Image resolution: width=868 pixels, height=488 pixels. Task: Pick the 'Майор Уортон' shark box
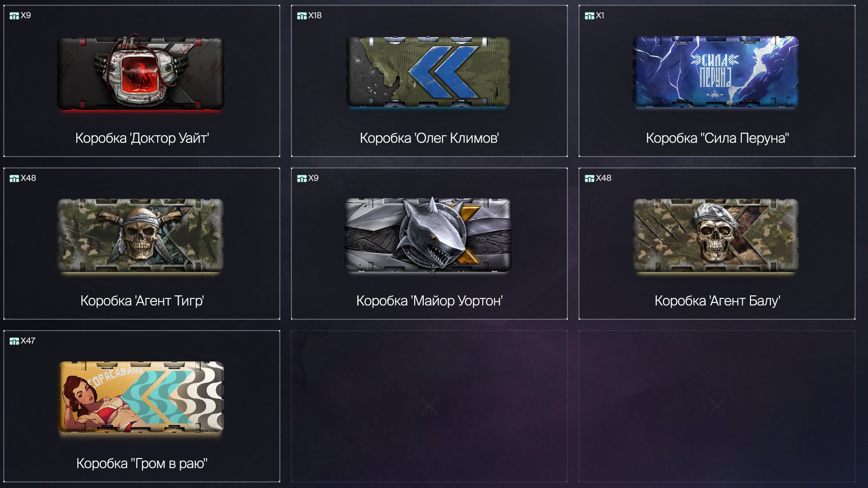coord(428,235)
